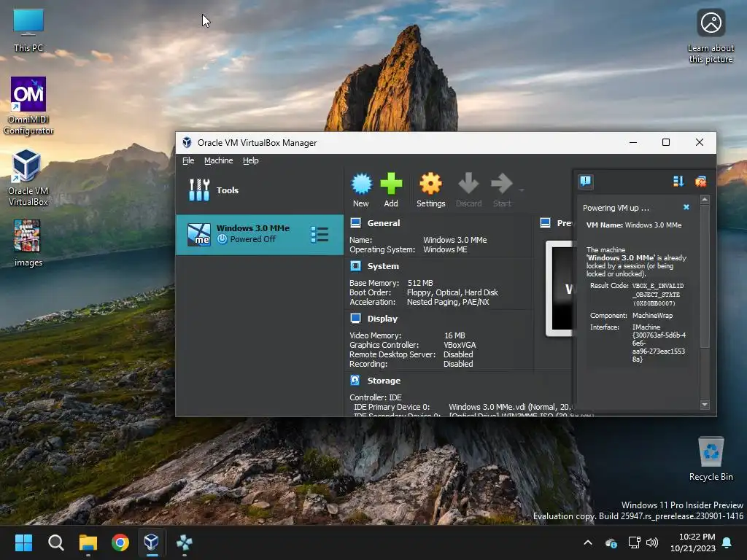Image resolution: width=747 pixels, height=560 pixels.
Task: Open the Machine menu
Action: (219, 160)
